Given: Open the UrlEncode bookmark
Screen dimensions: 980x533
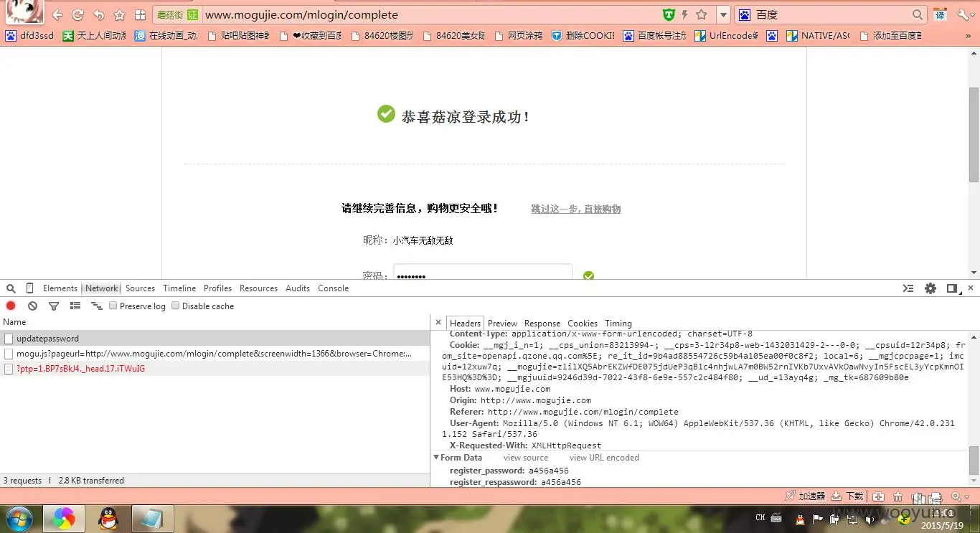Looking at the screenshot, I should tap(726, 35).
